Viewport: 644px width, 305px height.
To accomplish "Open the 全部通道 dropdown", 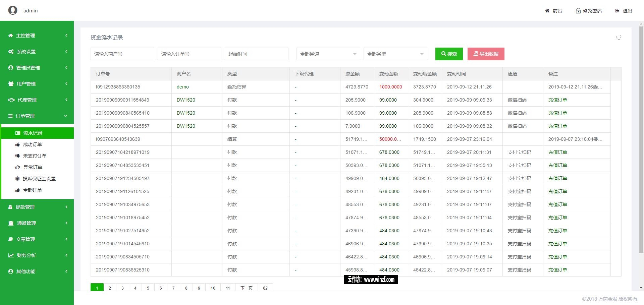I will (328, 54).
